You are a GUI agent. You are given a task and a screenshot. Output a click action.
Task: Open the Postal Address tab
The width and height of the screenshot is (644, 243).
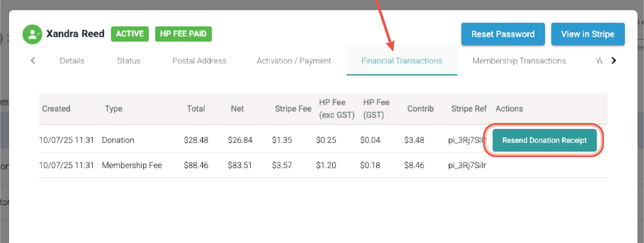(x=199, y=61)
